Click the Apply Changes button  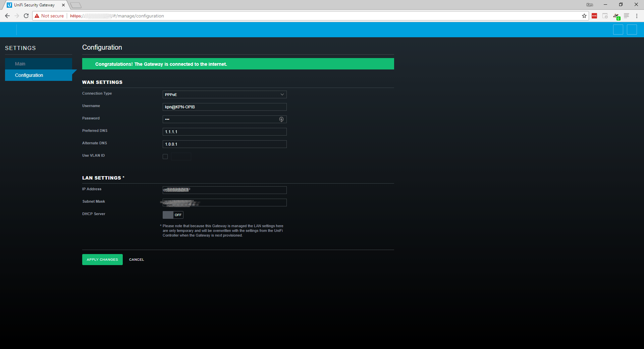point(102,259)
